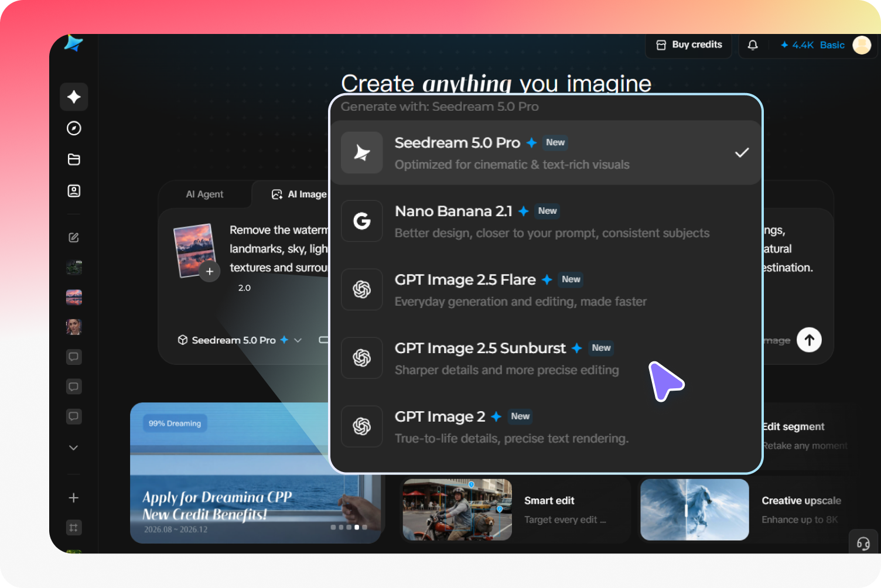Screen dimensions: 881x588
Task: Open the sparkle Create page in sidebar
Action: [x=74, y=97]
